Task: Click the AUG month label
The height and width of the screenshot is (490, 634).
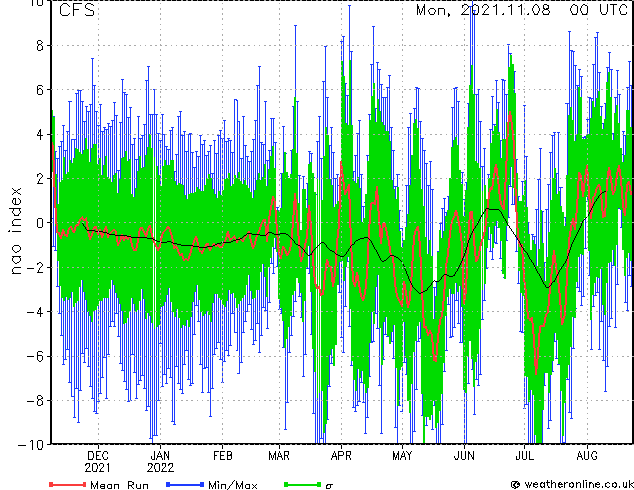Action: tap(586, 455)
